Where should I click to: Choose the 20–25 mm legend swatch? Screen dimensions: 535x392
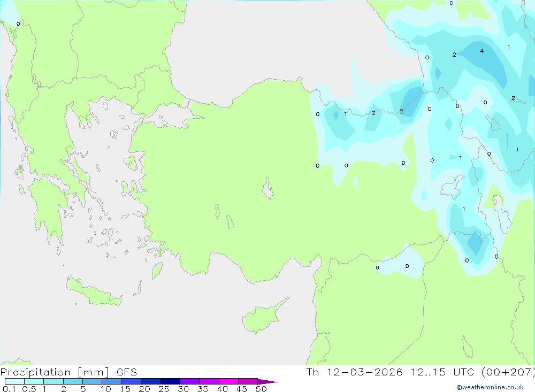coord(151,381)
